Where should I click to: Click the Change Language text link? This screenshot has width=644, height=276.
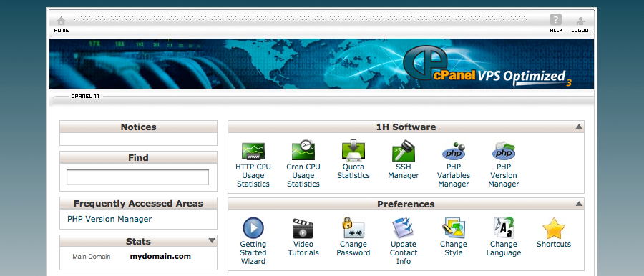(x=504, y=249)
